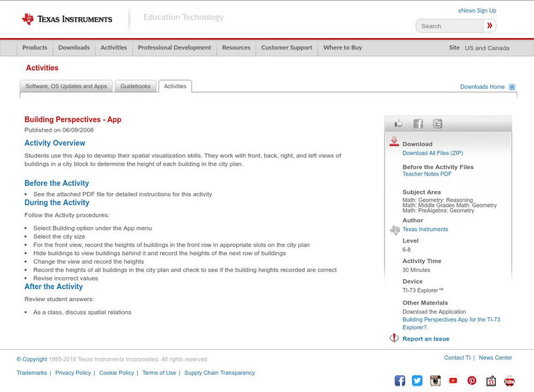
Task: Open the Professional Development menu
Action: [174, 47]
